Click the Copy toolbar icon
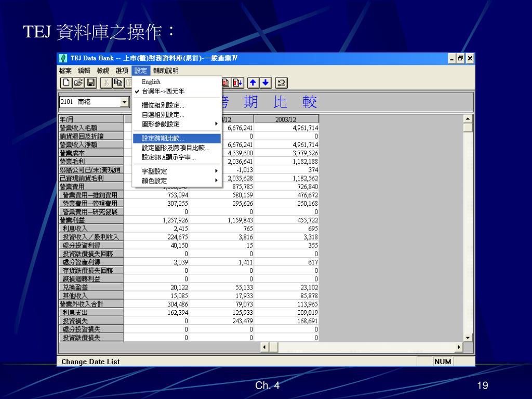The height and width of the screenshot is (399, 532). tap(118, 83)
